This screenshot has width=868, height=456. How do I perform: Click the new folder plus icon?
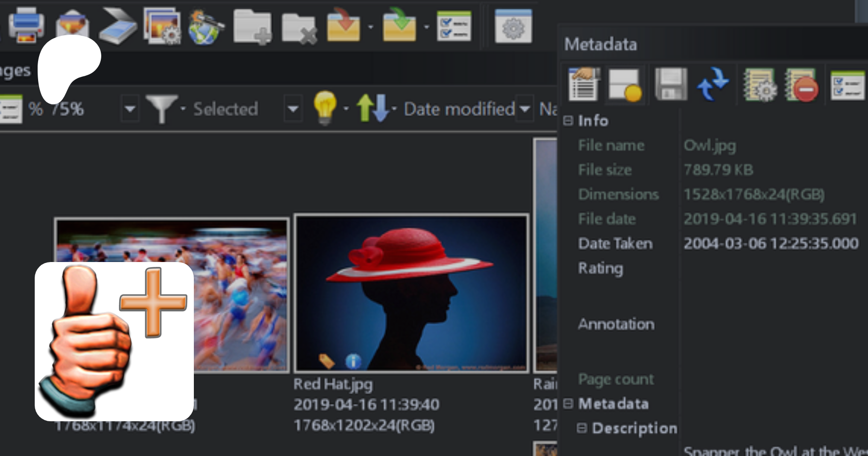tap(252, 28)
